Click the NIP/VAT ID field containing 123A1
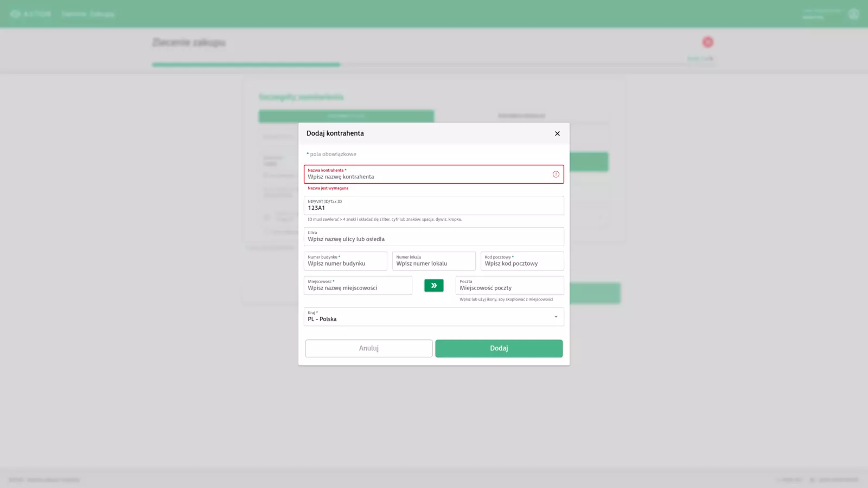This screenshot has height=488, width=868. tap(433, 208)
